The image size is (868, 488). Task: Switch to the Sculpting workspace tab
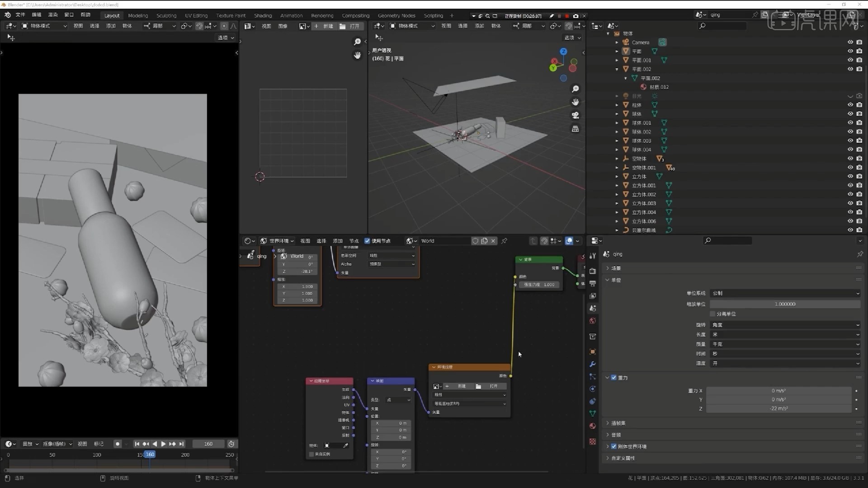pos(166,15)
